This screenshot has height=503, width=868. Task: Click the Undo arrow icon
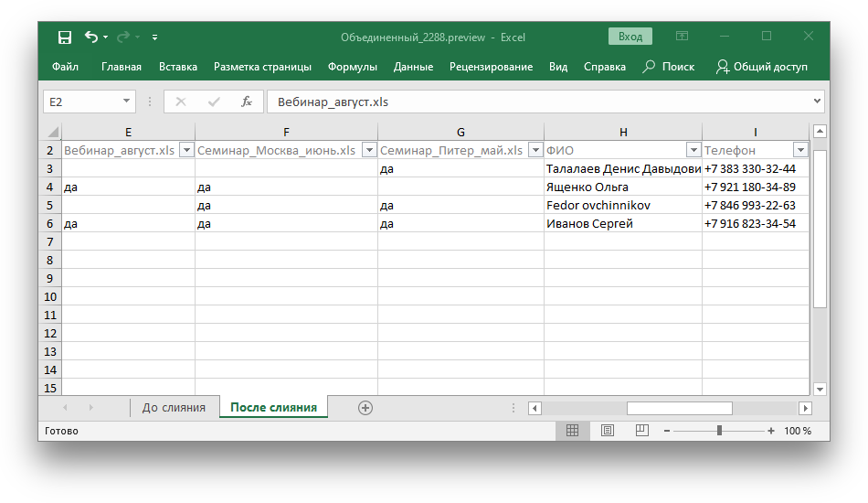(90, 37)
